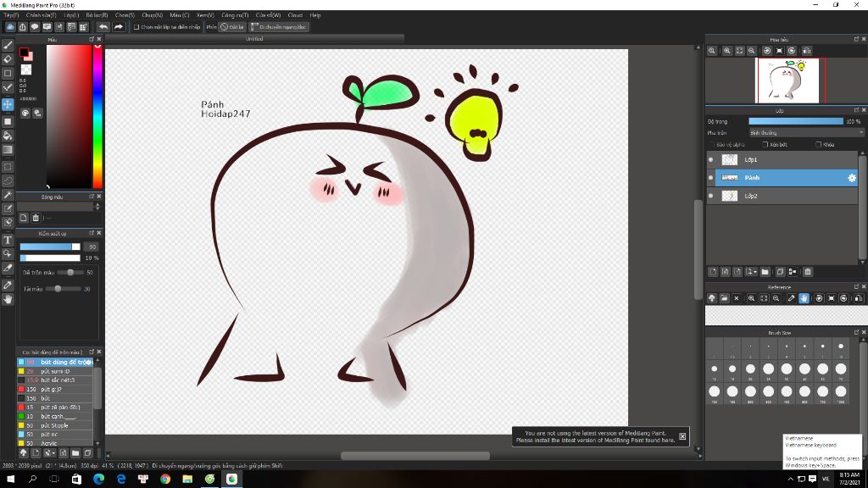
Task: Delete the selected layer with the trash icon
Action: pyautogui.click(x=808, y=272)
